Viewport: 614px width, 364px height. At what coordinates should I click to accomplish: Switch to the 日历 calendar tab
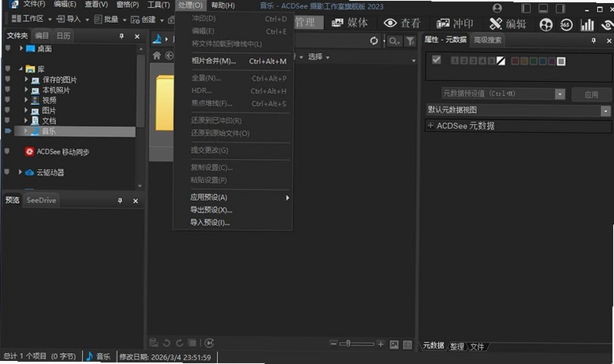(63, 36)
